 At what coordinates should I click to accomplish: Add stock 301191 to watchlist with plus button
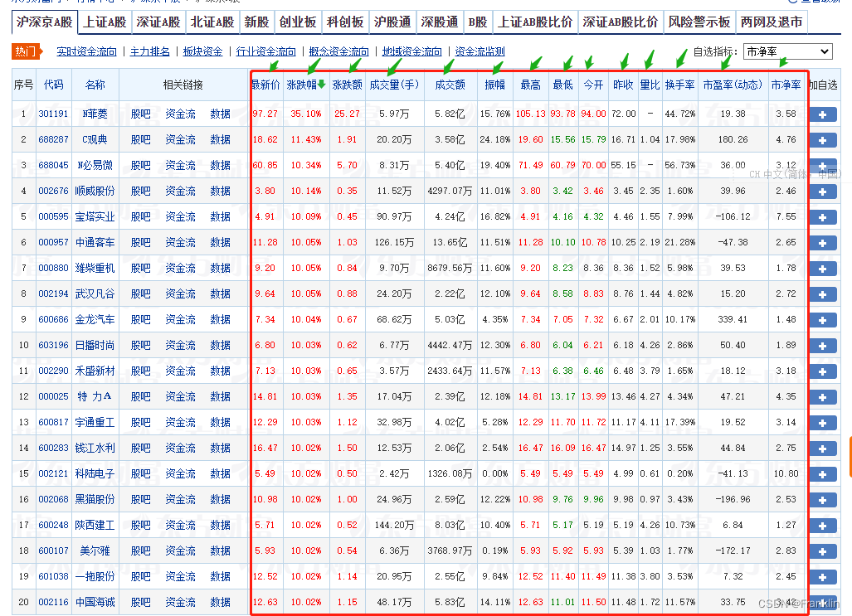(x=823, y=114)
